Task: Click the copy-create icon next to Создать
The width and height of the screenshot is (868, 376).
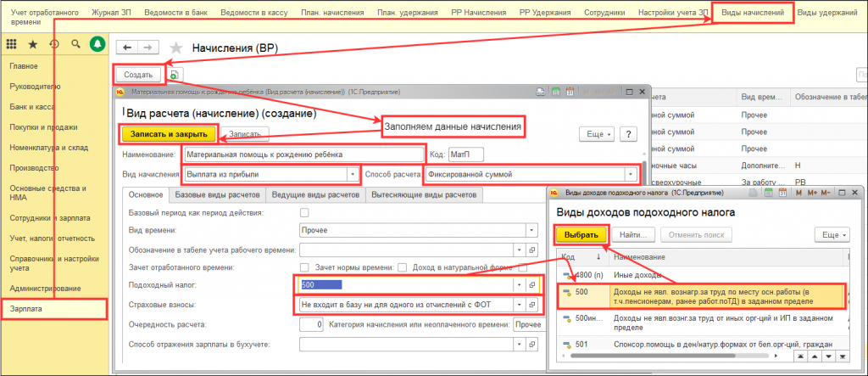Action: point(174,75)
